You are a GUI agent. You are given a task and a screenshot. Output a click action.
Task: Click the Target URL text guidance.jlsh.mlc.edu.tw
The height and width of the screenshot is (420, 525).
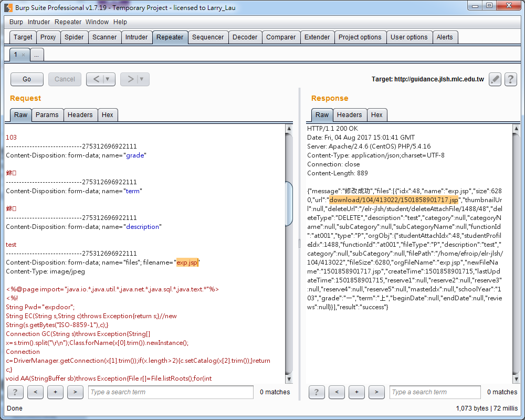click(439, 79)
